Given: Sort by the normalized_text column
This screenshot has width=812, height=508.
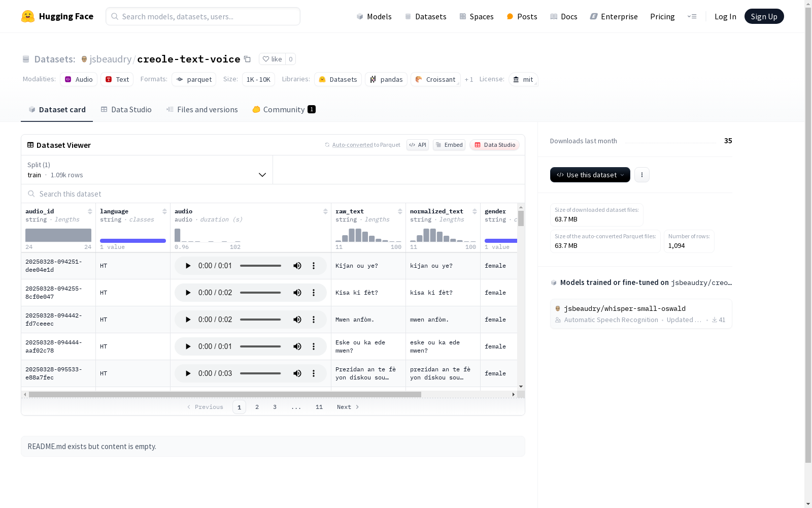Looking at the screenshot, I should coord(475,211).
